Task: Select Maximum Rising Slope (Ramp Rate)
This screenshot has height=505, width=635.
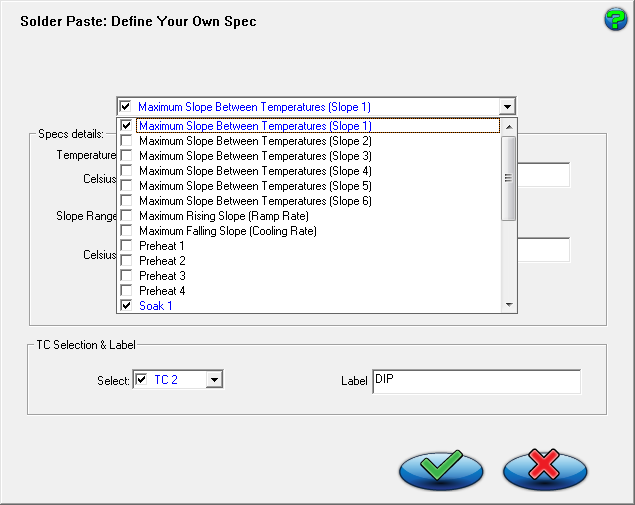Action: 223,216
